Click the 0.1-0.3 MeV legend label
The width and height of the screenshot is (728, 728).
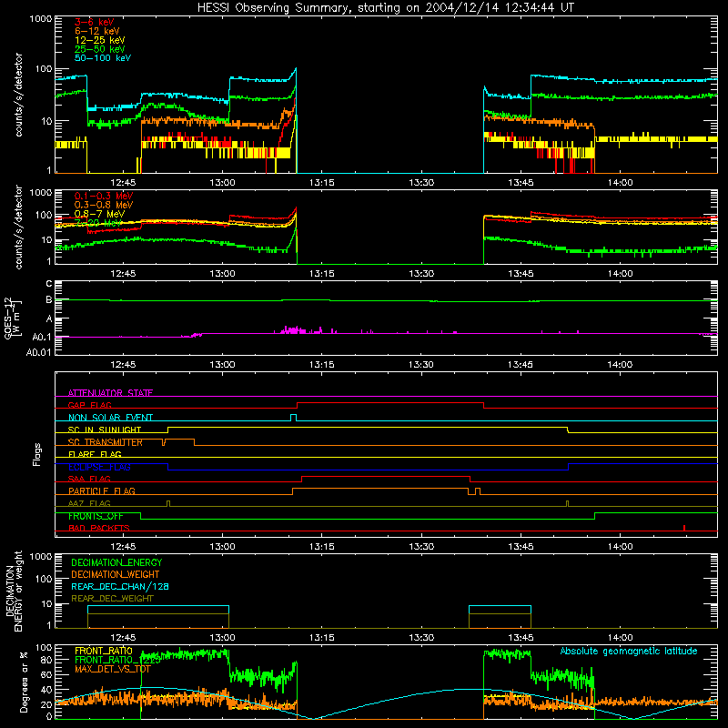coord(104,196)
